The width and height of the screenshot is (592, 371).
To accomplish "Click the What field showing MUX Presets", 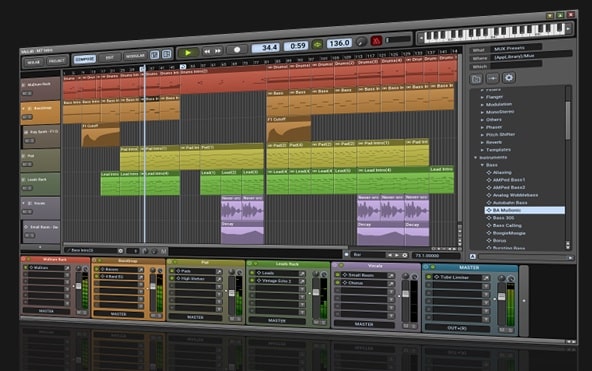I will [516, 48].
